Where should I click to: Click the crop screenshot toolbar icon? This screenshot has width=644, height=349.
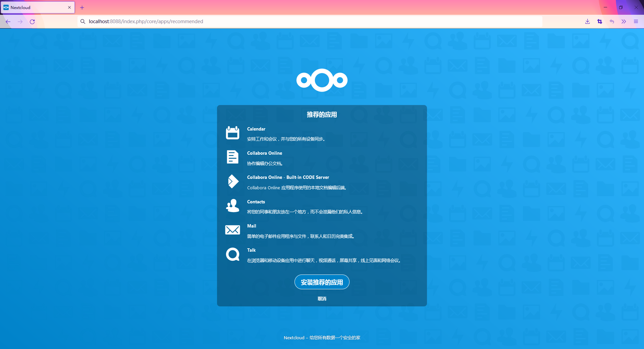click(x=600, y=21)
